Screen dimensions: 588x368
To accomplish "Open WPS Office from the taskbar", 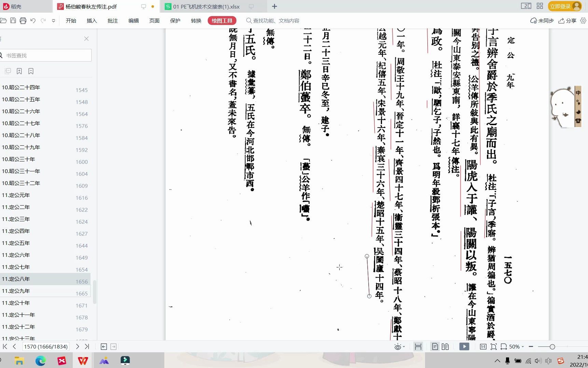I will (x=83, y=360).
